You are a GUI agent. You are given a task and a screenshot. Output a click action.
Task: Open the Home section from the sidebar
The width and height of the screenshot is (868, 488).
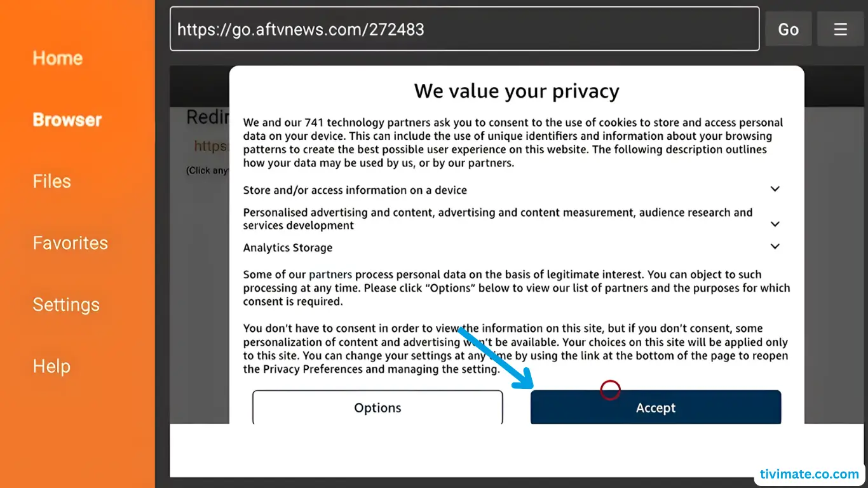coord(57,58)
